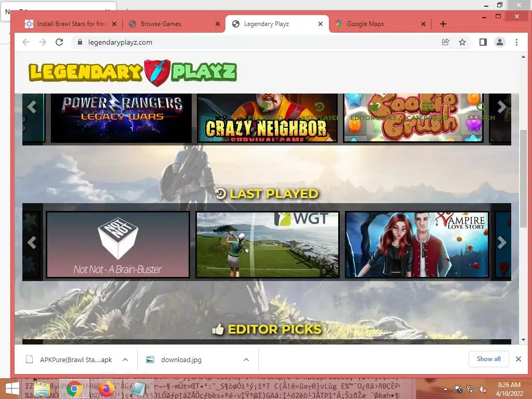Open the Categories grid nav link

point(428,112)
